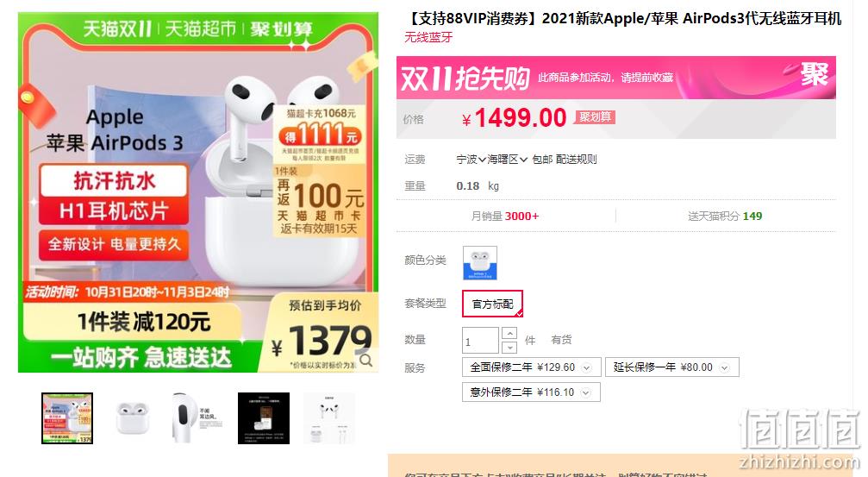Click the 聚 logo on the pink banner
The image size is (868, 477).
(814, 75)
